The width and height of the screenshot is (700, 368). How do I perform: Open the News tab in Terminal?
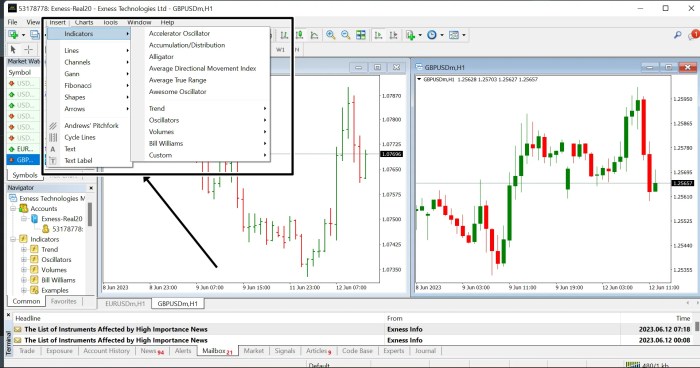[x=152, y=351]
